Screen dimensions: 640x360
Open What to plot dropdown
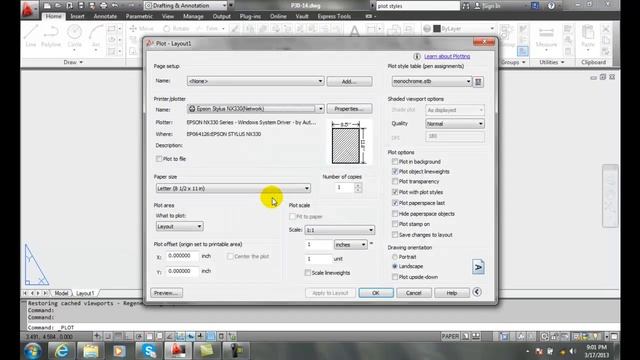click(x=179, y=226)
